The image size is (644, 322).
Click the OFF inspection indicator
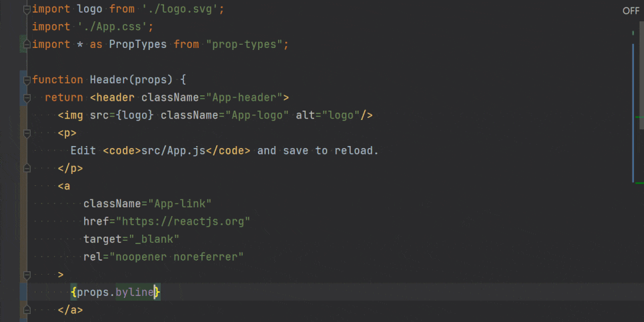tap(631, 11)
